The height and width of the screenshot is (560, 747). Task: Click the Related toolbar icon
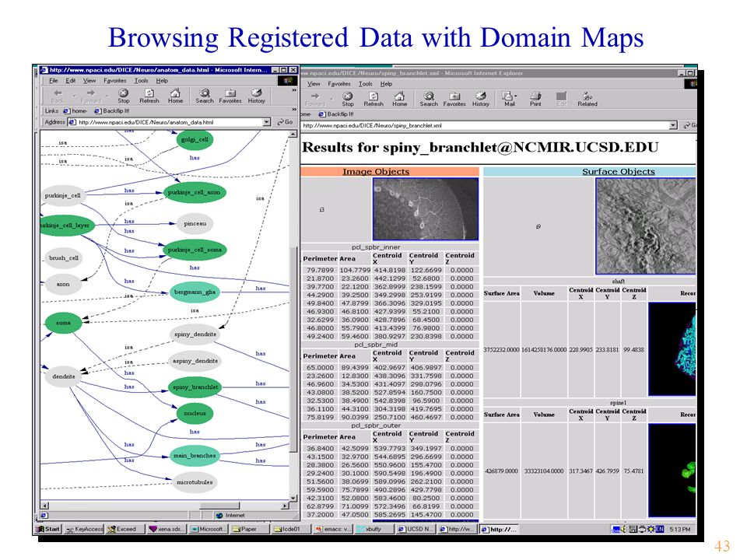pos(587,99)
